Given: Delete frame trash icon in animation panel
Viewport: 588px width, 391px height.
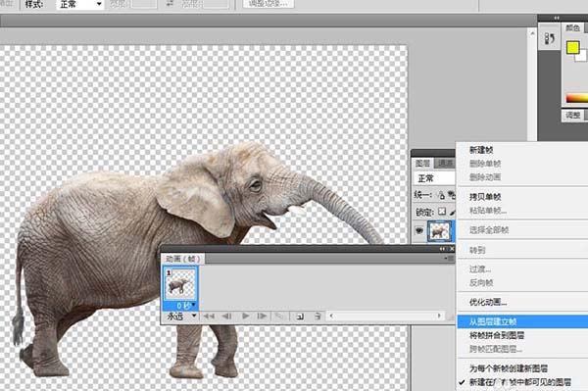Looking at the screenshot, I should (x=318, y=317).
